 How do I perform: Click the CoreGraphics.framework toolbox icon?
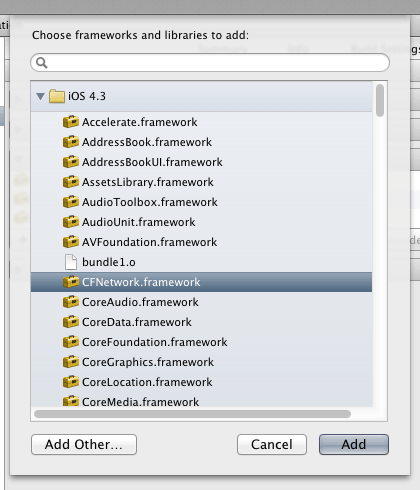pos(71,362)
